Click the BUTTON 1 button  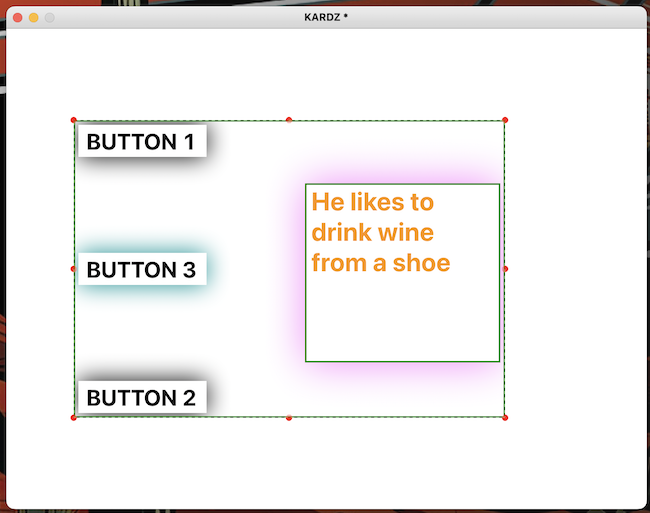point(141,142)
